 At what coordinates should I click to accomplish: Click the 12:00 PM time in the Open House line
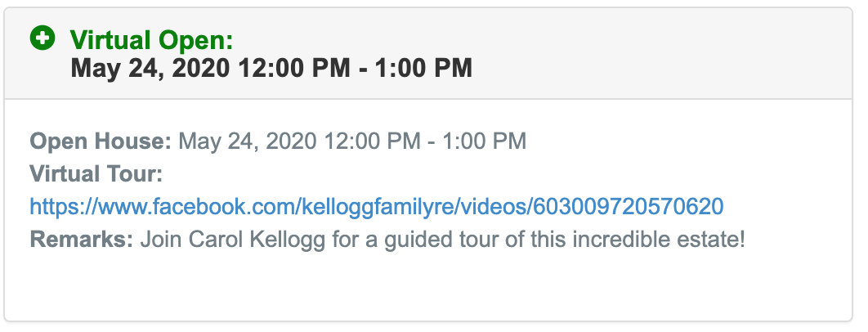(373, 141)
